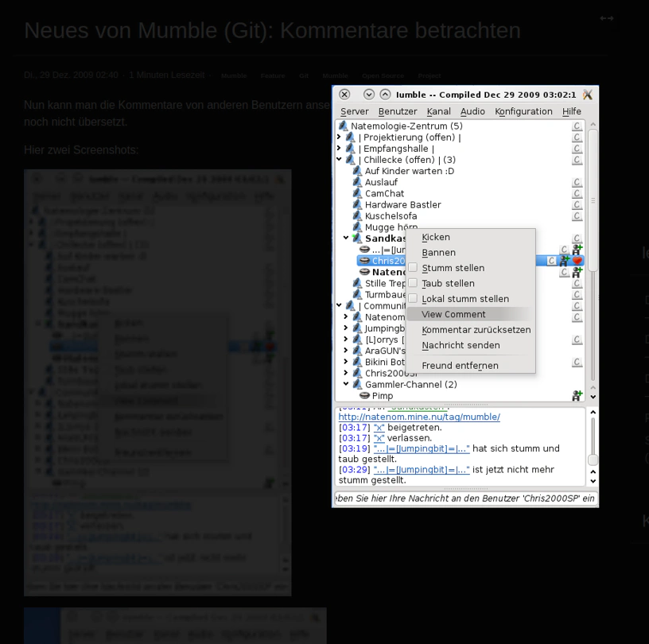Click comment icon on '...|=[Jum' user row
649x644 pixels.
click(564, 250)
